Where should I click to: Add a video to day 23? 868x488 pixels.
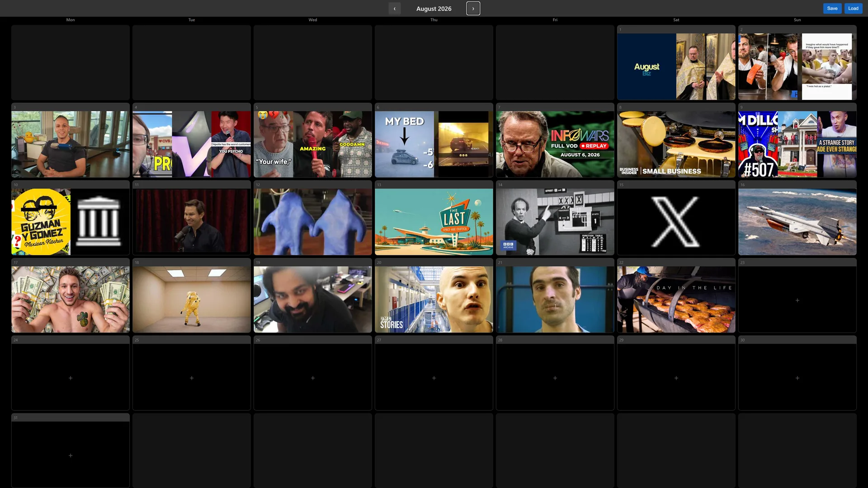[x=797, y=300]
